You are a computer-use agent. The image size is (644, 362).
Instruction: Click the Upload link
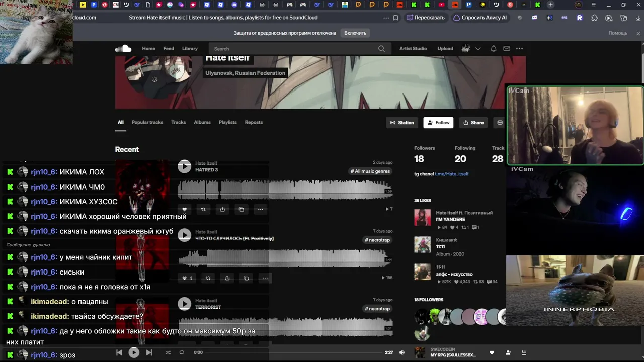[445, 49]
